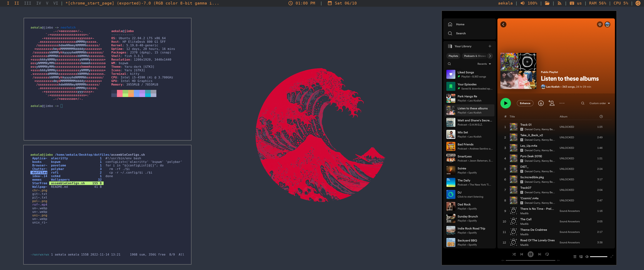Show more library filter chips
Viewport: 644px width, 270px height.
click(x=490, y=56)
